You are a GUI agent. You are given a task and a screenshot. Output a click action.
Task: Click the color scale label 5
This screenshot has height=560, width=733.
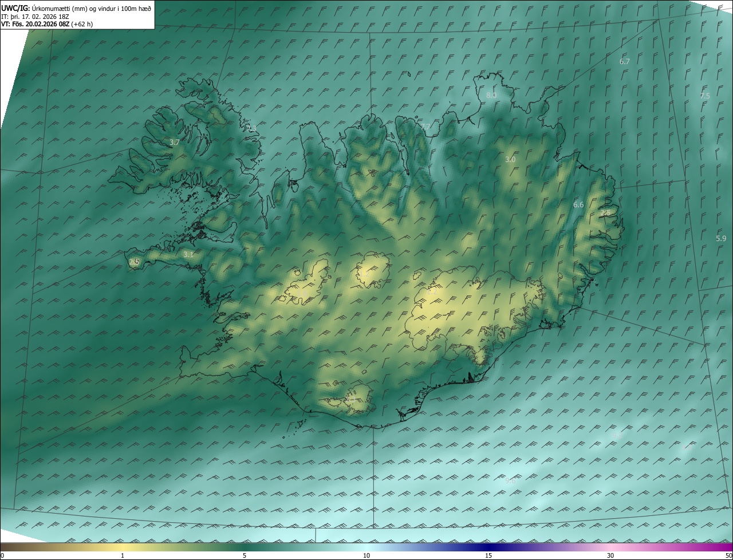(x=245, y=556)
